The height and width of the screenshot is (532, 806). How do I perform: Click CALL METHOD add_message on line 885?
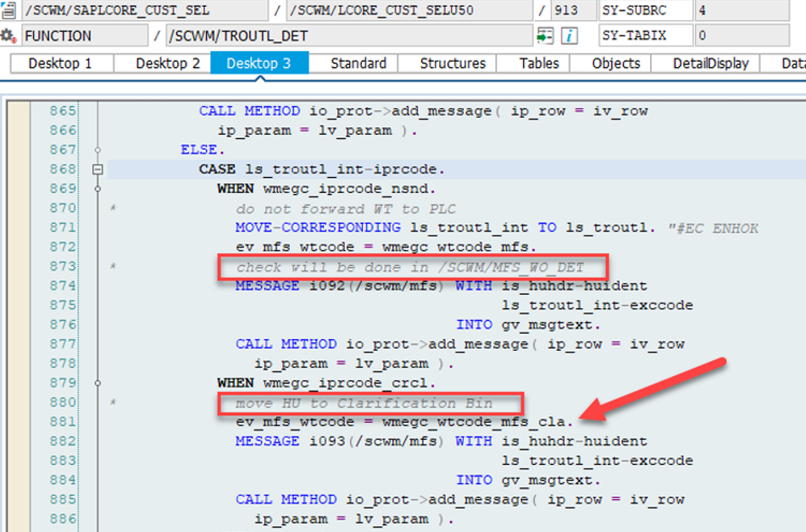(x=459, y=500)
